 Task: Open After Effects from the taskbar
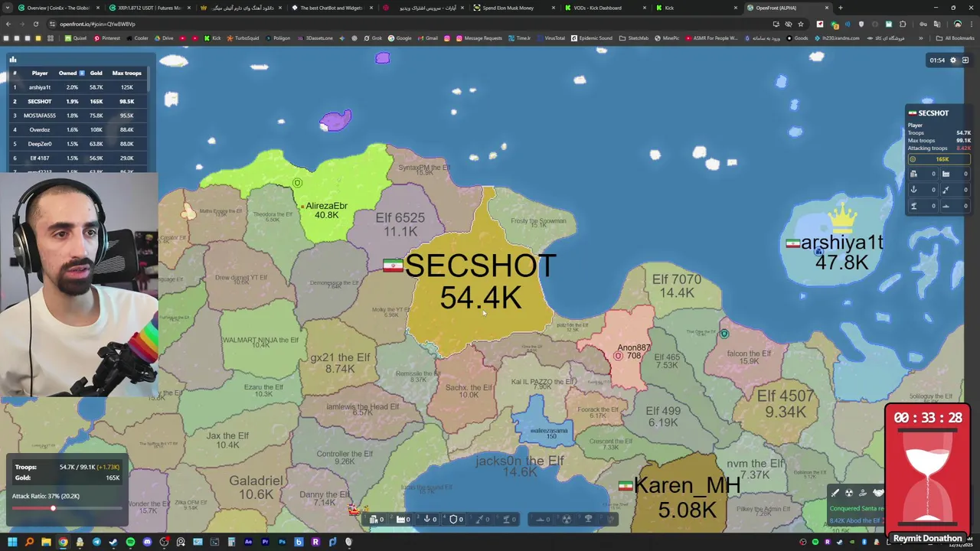click(248, 542)
